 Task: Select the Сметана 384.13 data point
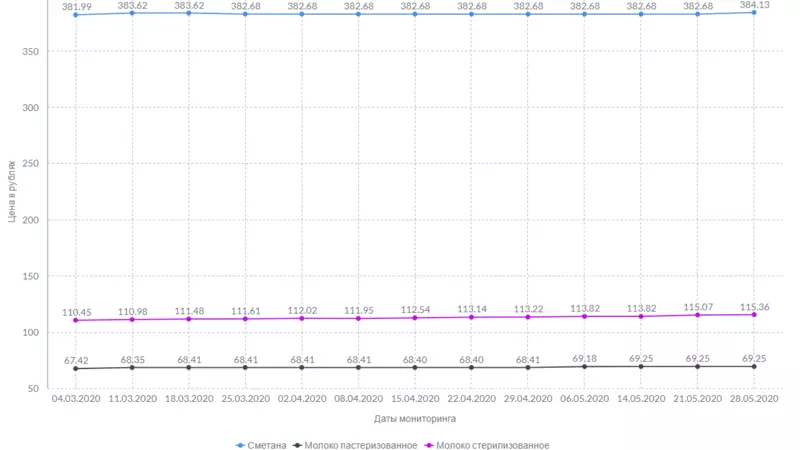755,12
